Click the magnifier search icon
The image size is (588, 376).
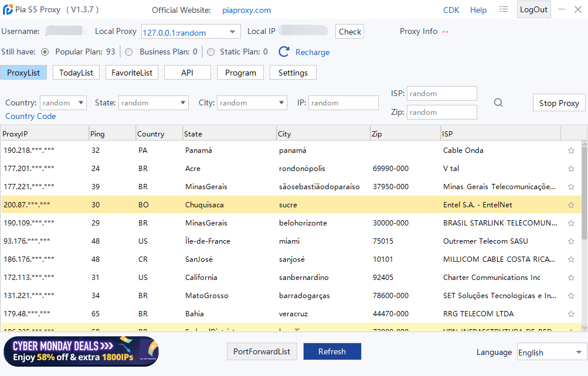498,102
